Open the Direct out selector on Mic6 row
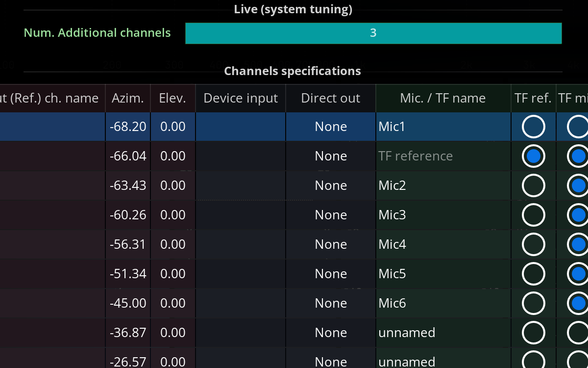Viewport: 588px width, 368px height. coord(330,303)
